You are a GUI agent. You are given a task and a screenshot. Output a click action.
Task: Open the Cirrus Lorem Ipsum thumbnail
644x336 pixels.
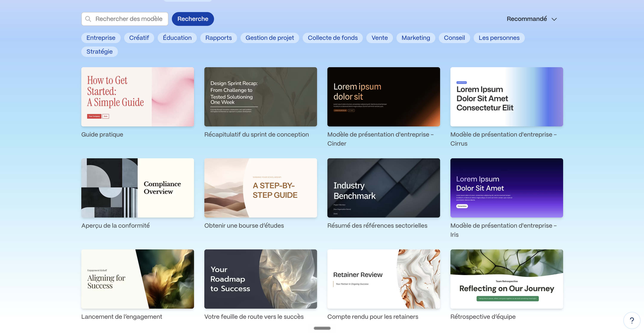tap(507, 97)
